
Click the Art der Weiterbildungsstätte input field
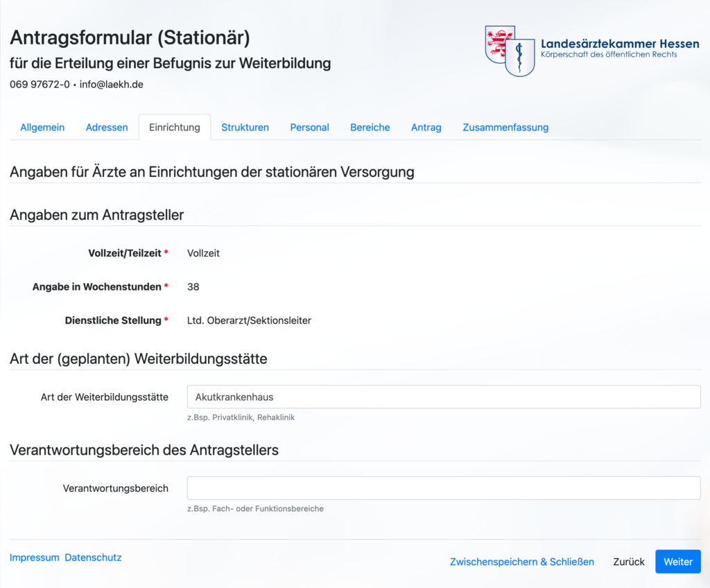click(x=444, y=397)
